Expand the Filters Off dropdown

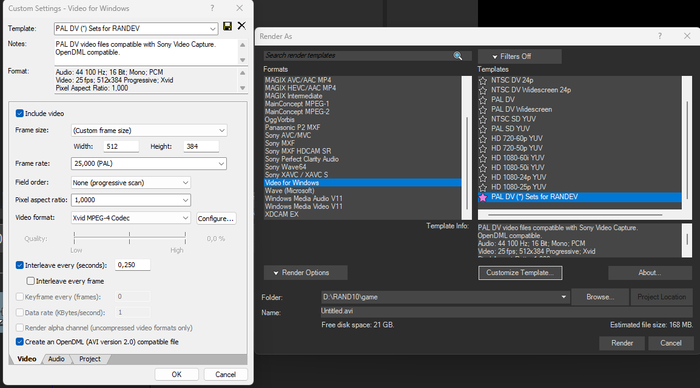click(x=520, y=56)
